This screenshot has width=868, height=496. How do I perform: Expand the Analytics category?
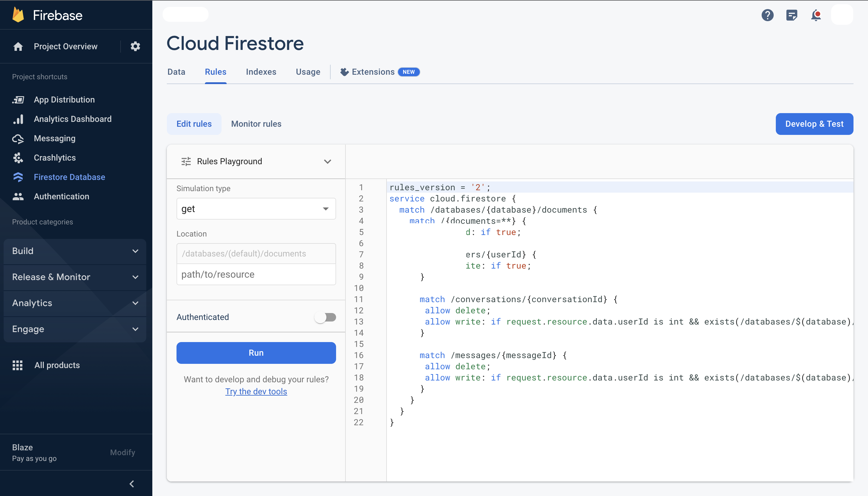(75, 303)
